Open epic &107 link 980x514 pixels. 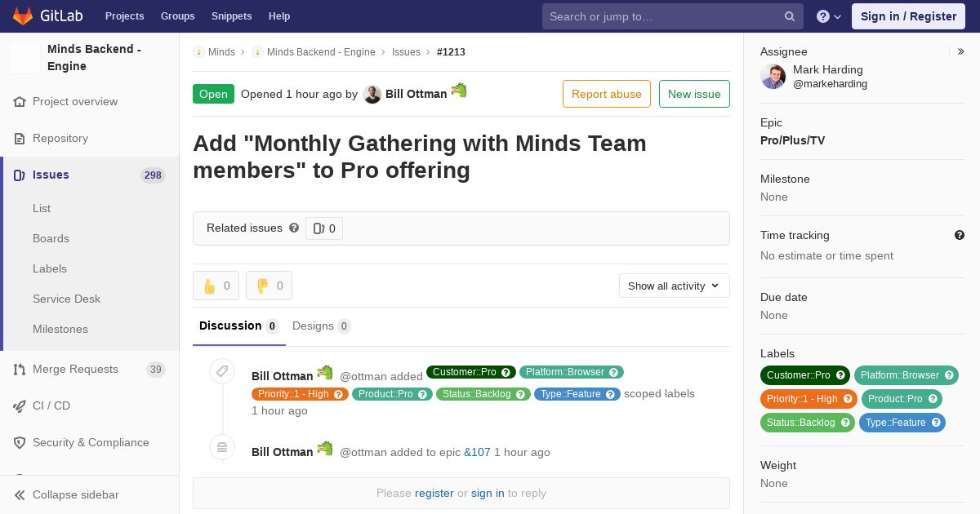point(477,452)
